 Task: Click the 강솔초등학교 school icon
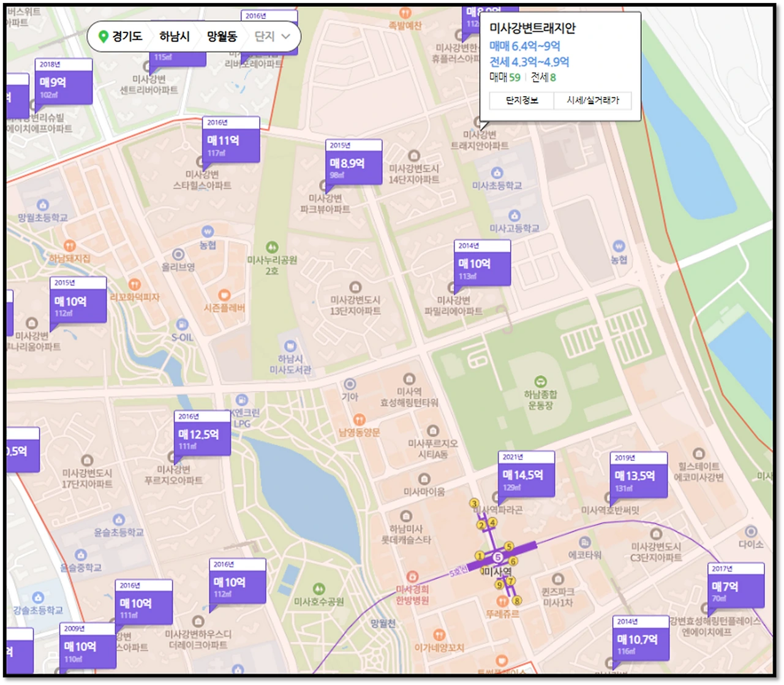point(38,597)
